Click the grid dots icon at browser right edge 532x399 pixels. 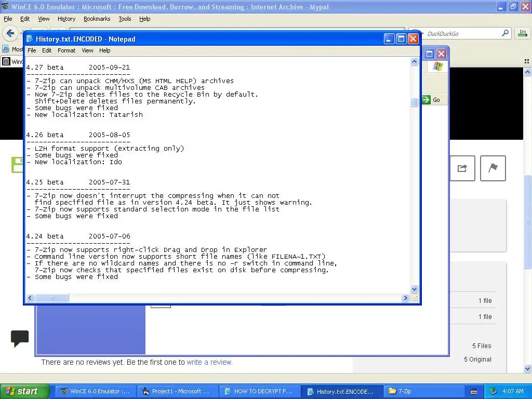tap(527, 61)
